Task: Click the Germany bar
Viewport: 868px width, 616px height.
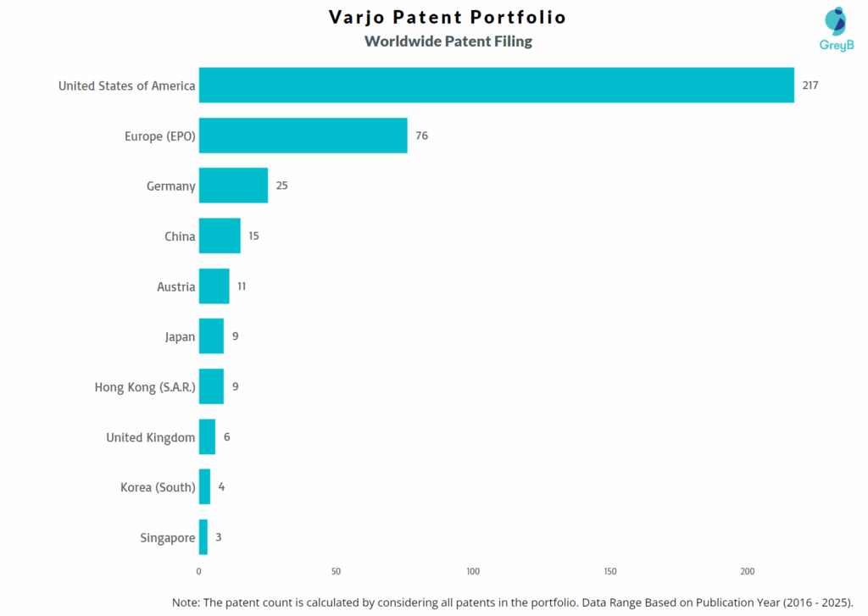Action: [233, 186]
